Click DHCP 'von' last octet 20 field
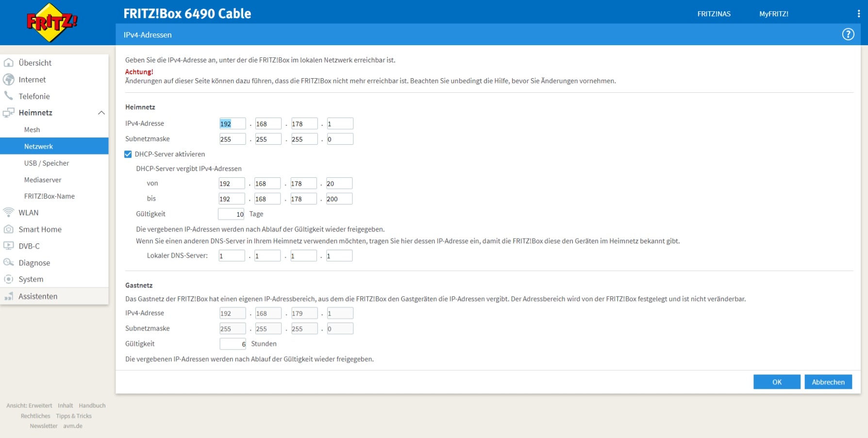The image size is (868, 438). pos(339,184)
